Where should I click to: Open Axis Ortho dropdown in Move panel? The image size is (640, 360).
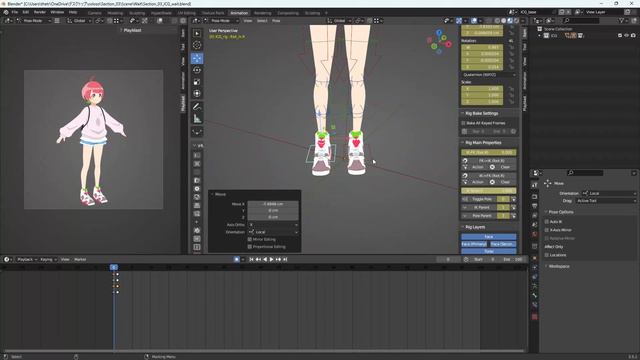pos(273,225)
